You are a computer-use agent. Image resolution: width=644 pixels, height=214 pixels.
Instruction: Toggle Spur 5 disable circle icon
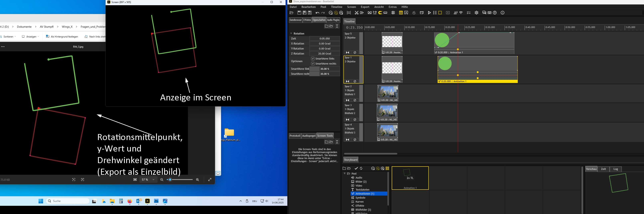[x=355, y=52]
